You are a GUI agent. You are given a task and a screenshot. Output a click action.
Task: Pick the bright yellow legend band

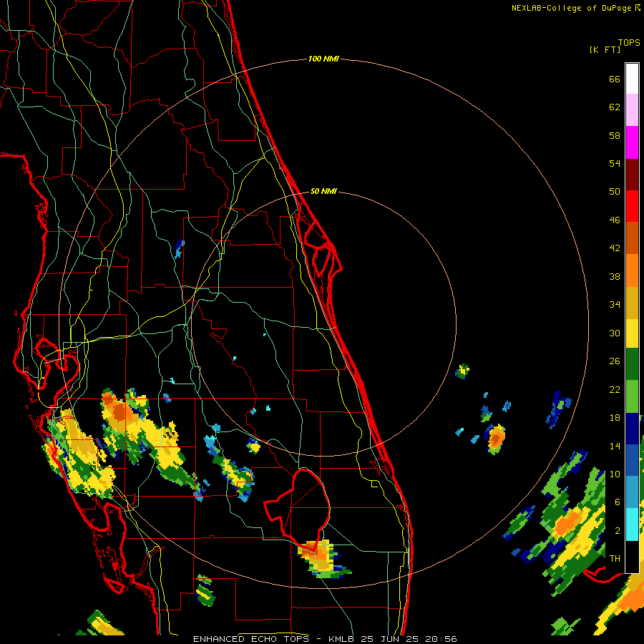(x=632, y=333)
